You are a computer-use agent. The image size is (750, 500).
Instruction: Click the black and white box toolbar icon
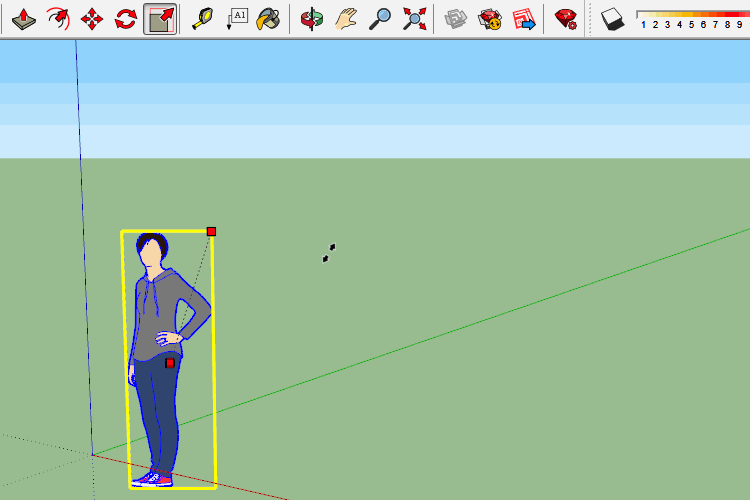612,18
